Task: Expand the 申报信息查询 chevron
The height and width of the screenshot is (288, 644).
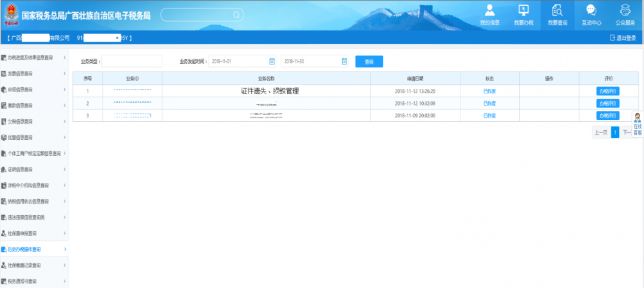Action: [64, 90]
